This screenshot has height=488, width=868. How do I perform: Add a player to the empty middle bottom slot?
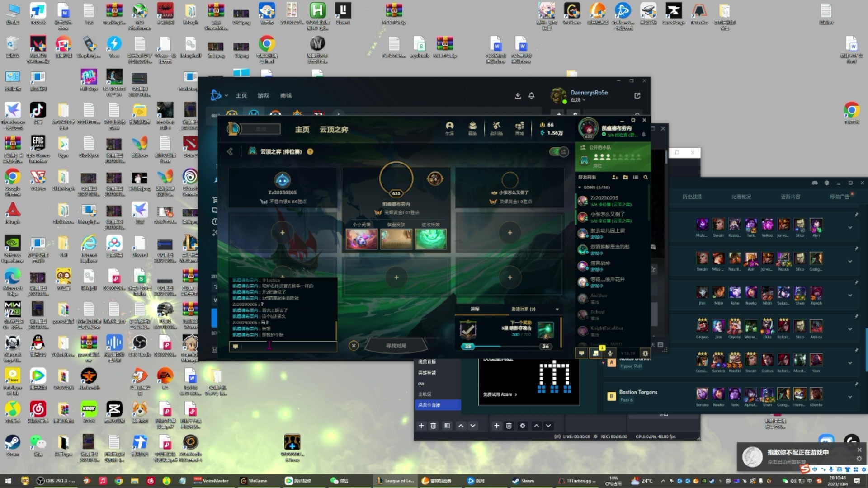click(396, 277)
